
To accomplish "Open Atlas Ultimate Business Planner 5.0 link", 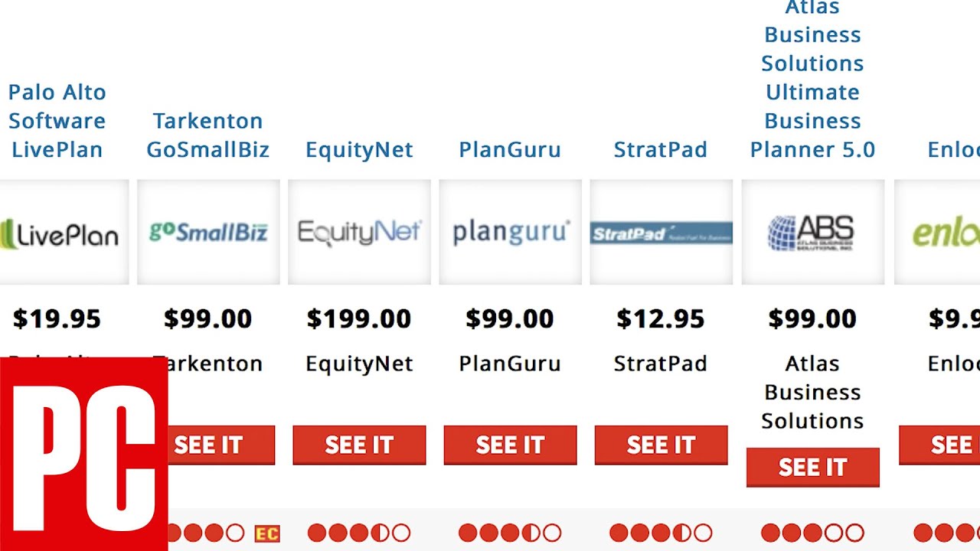I will pyautogui.click(x=812, y=78).
